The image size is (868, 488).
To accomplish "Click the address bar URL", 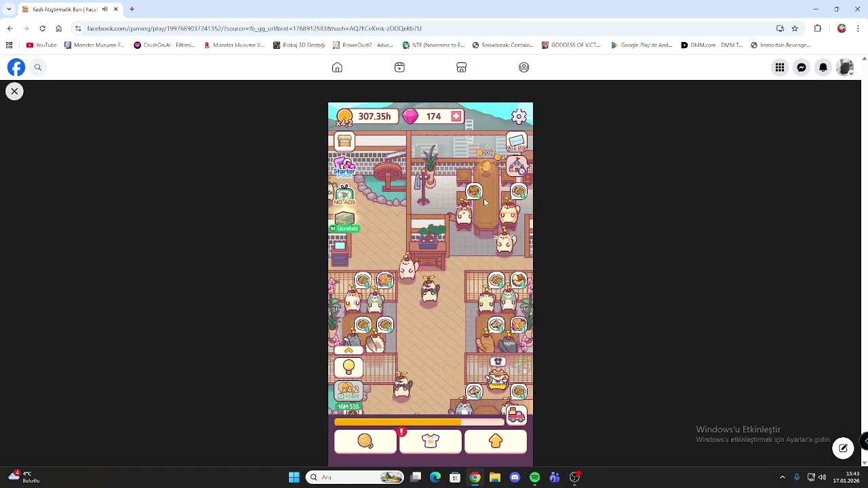I will pos(254,28).
